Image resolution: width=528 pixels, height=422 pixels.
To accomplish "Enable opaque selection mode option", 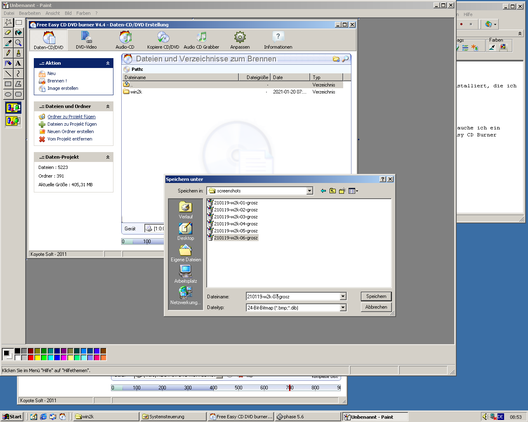I will click(x=13, y=108).
